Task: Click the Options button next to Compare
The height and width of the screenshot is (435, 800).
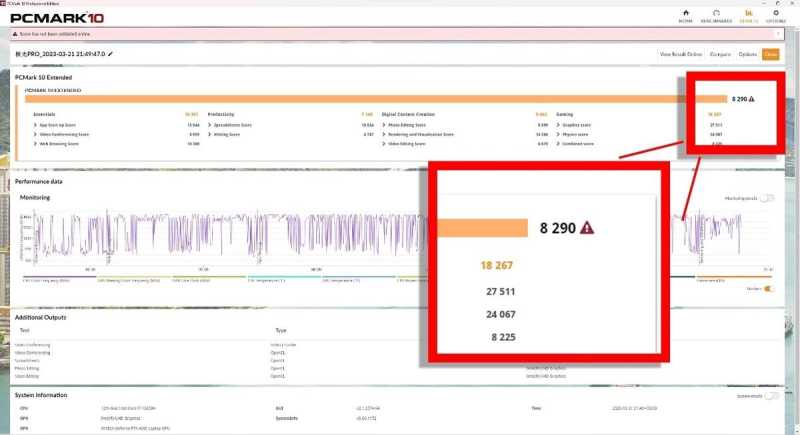Action: (x=747, y=54)
